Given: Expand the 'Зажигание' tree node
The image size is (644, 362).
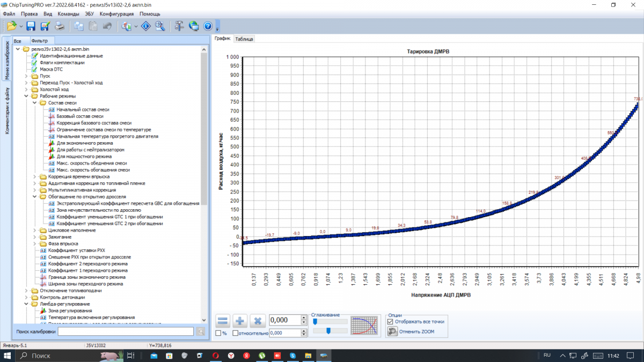Looking at the screenshot, I should point(35,237).
